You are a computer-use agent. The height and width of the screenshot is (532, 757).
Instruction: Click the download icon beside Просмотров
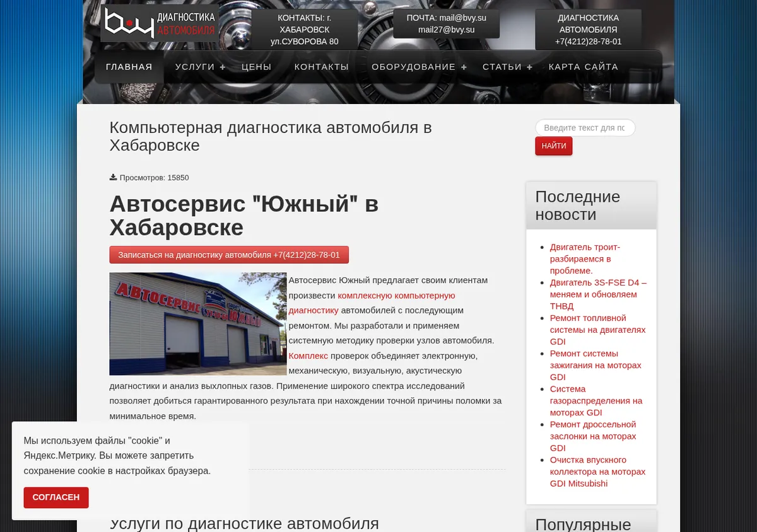click(113, 178)
